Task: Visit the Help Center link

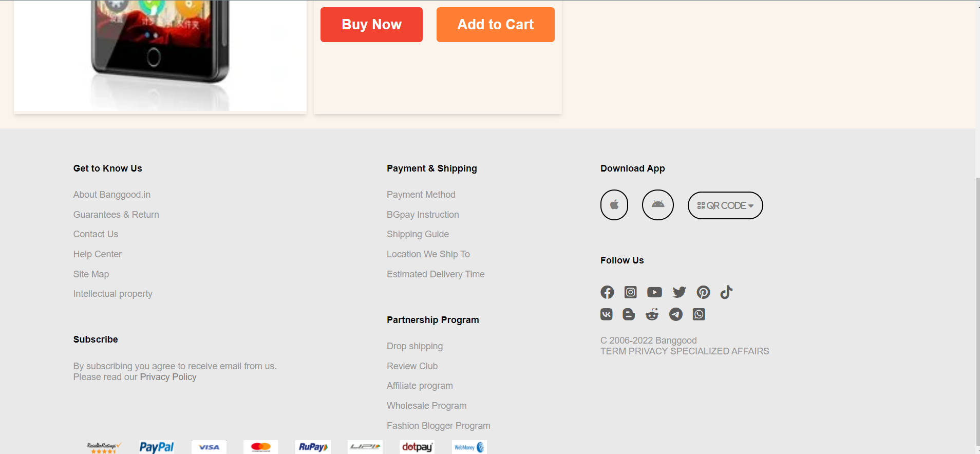Action: 98,254
